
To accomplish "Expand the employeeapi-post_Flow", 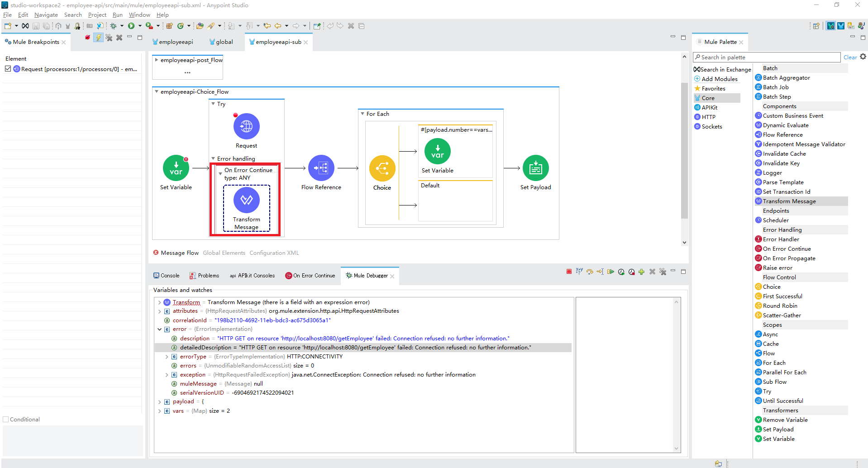I will [x=157, y=60].
